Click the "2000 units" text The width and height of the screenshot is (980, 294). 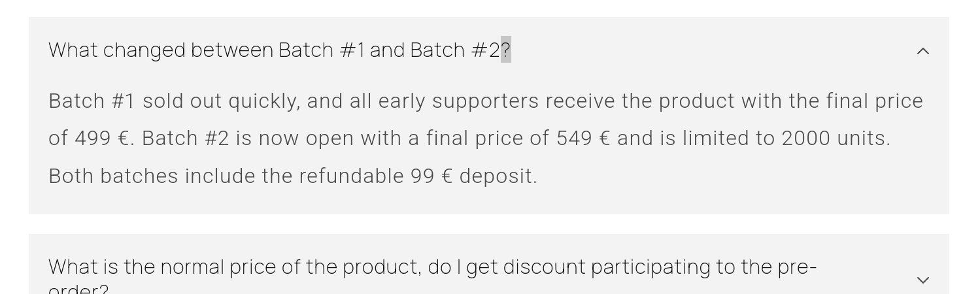[834, 139]
